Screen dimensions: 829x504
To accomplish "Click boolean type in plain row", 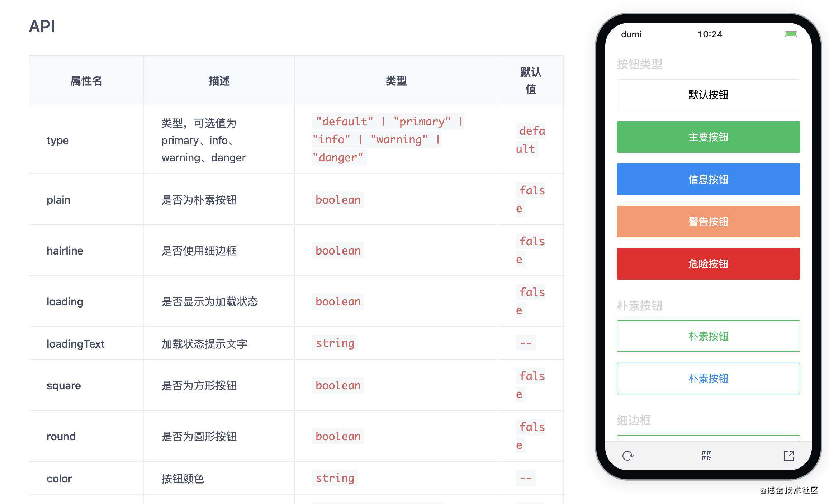I will pos(338,200).
